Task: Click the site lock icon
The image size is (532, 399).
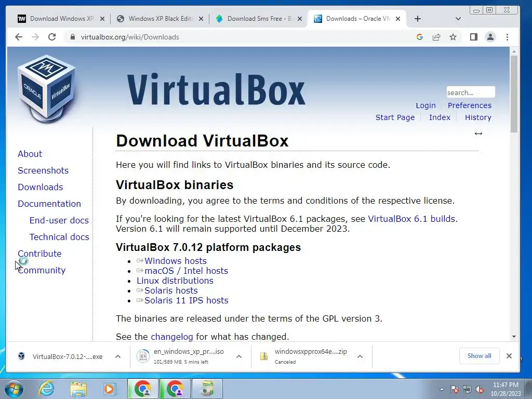Action: coord(72,37)
